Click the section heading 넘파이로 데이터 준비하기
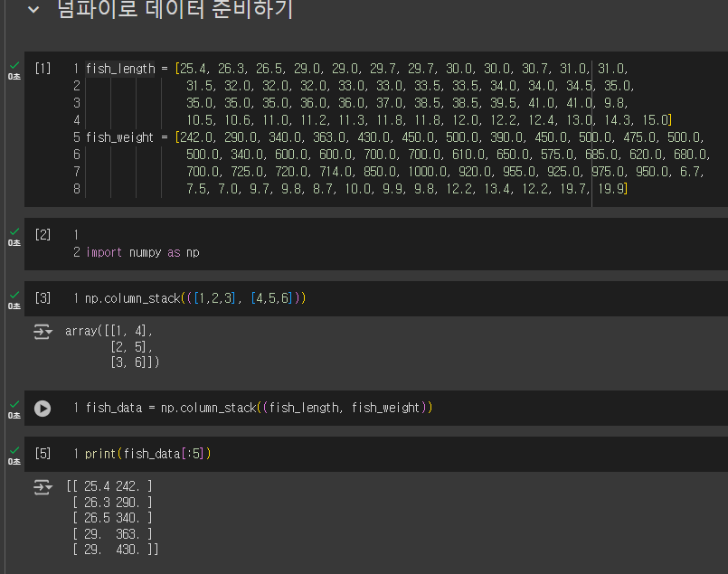 click(175, 9)
